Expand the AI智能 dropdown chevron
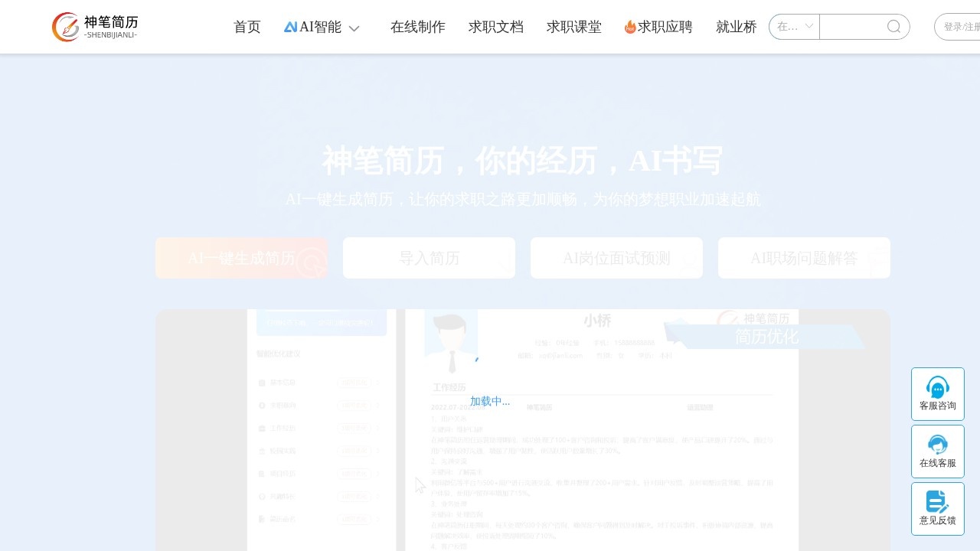The width and height of the screenshot is (980, 551). [x=354, y=28]
